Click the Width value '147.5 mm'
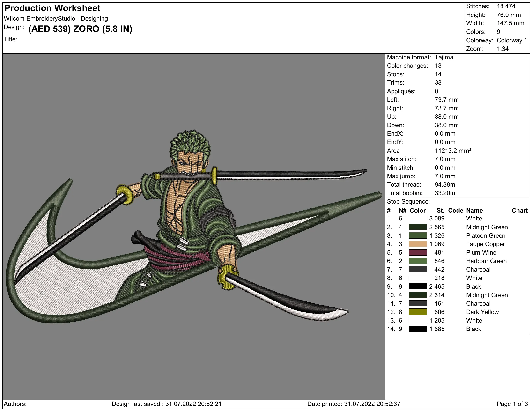Screen dimensions: 532x411 click(510, 23)
